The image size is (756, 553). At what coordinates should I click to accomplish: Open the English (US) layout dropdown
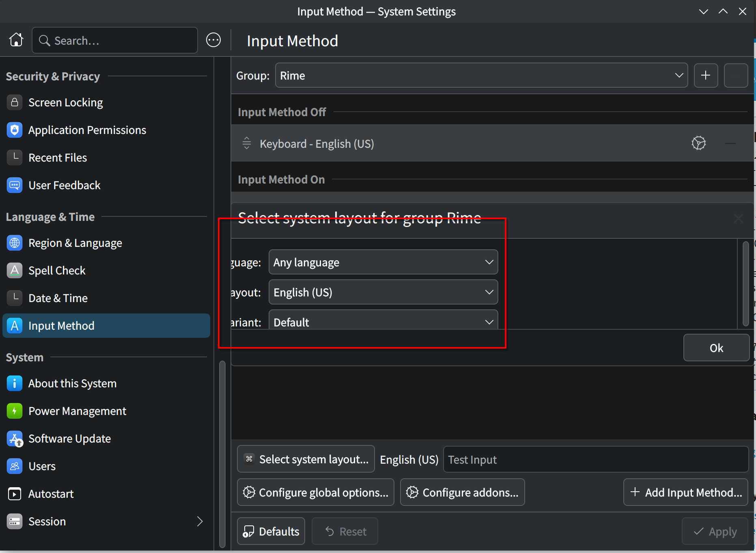383,292
